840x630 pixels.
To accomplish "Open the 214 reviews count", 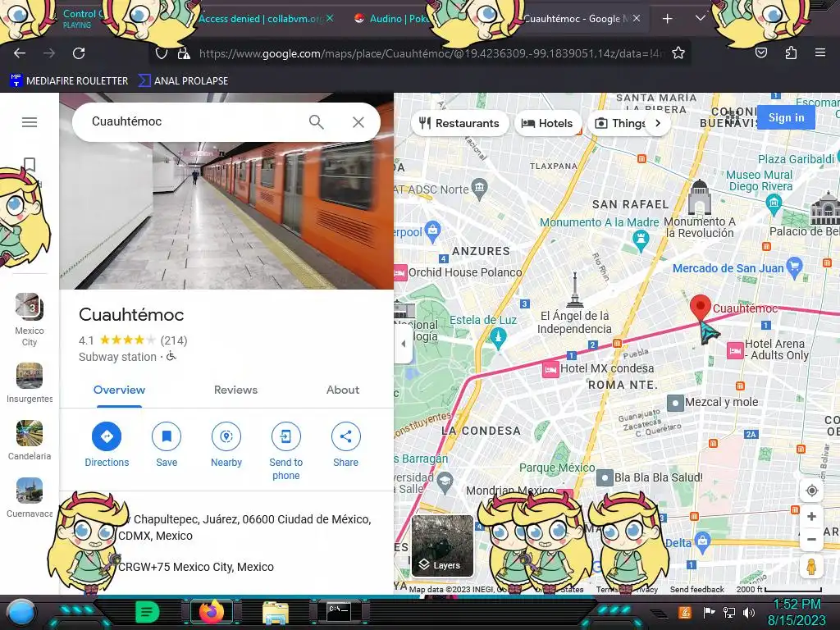I will click(x=174, y=340).
